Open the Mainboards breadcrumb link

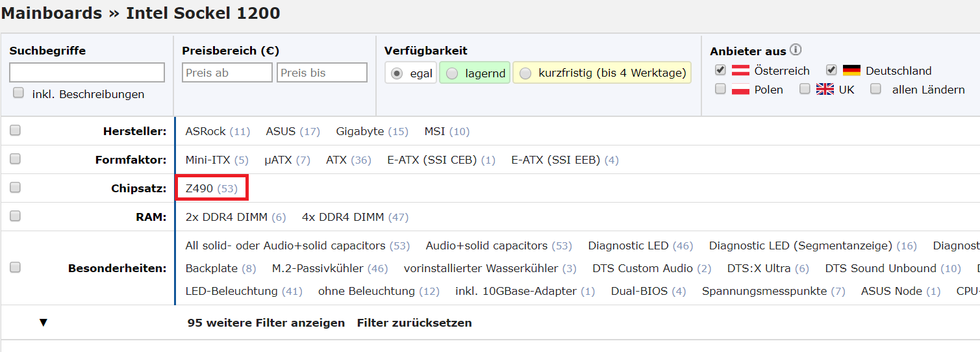pos(51,13)
